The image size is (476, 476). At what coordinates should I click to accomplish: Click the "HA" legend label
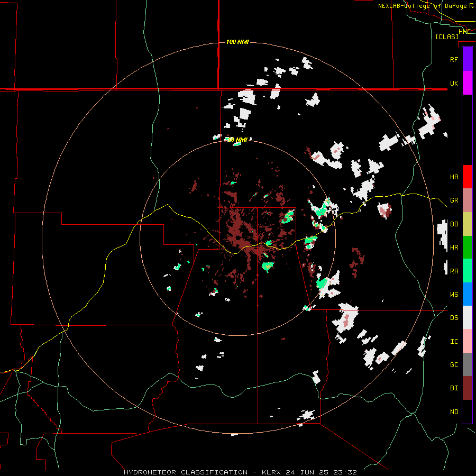[454, 177]
